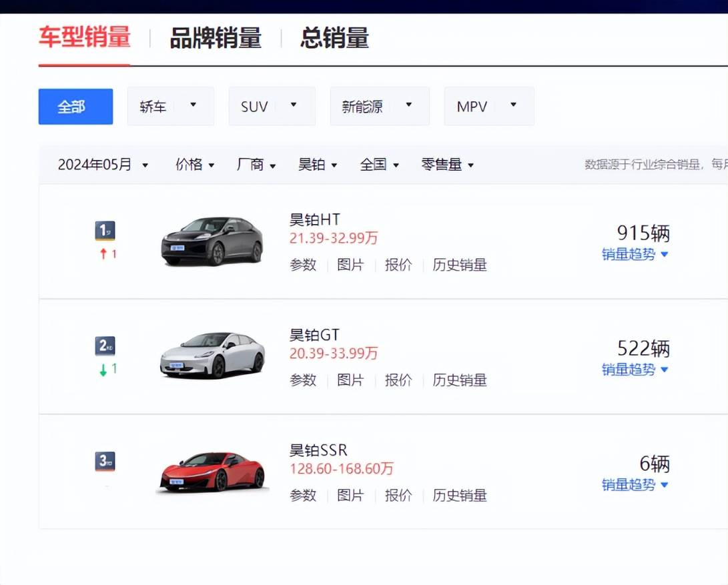Click the rank 1 badge icon
The image size is (728, 585).
pyautogui.click(x=105, y=231)
